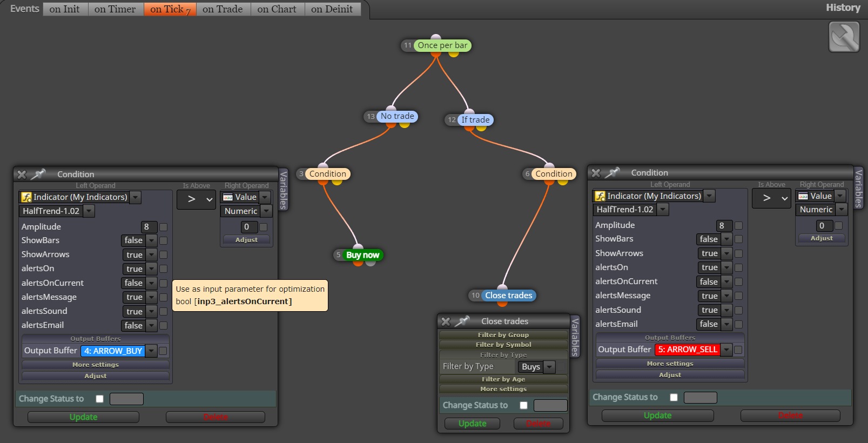Viewport: 868px width, 443px height.
Task: Click pin icon in left Condition panel header
Action: [38, 174]
